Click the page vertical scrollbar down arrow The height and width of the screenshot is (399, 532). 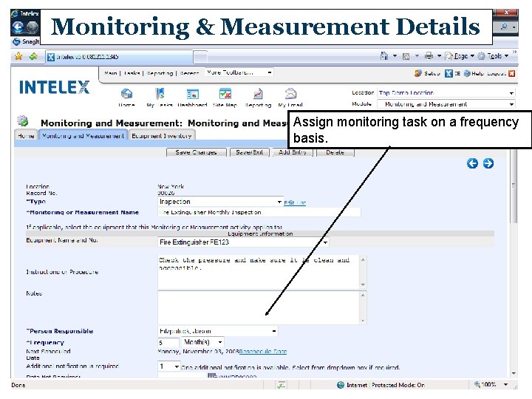coord(514,374)
